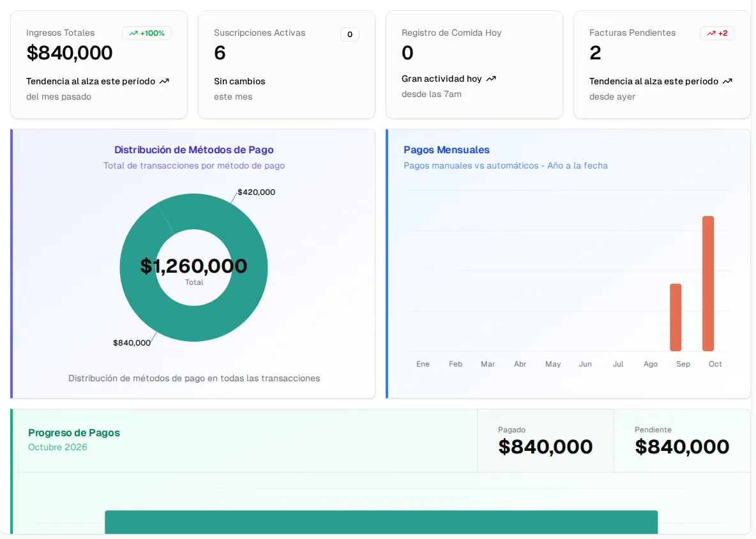This screenshot has width=756, height=539.
Task: Click the Progreso de Pagos title
Action: 74,432
